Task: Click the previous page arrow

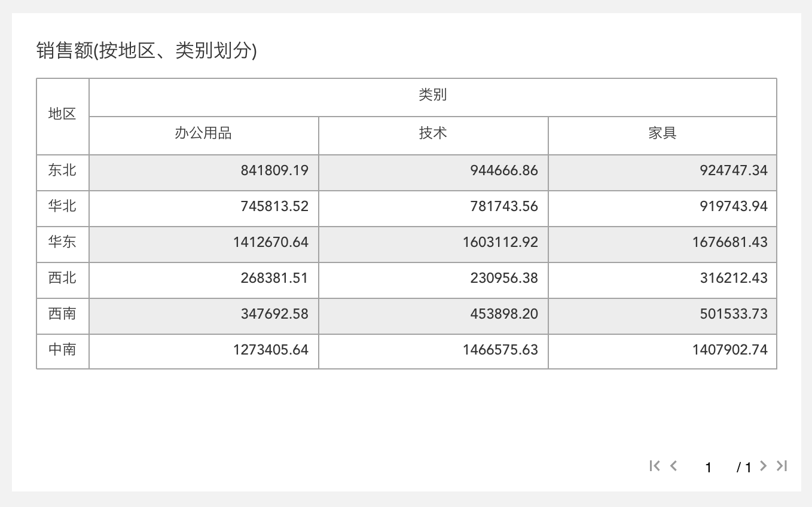Action: [674, 466]
